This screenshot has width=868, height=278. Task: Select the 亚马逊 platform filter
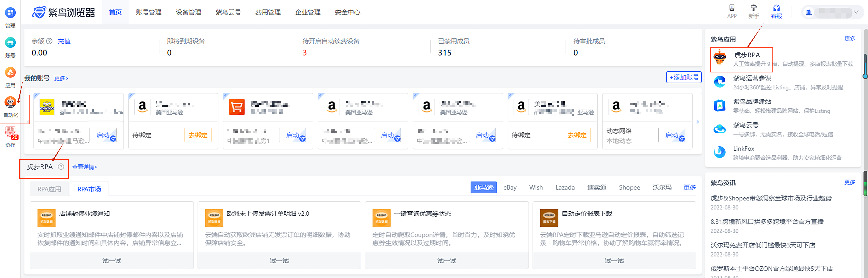484,187
